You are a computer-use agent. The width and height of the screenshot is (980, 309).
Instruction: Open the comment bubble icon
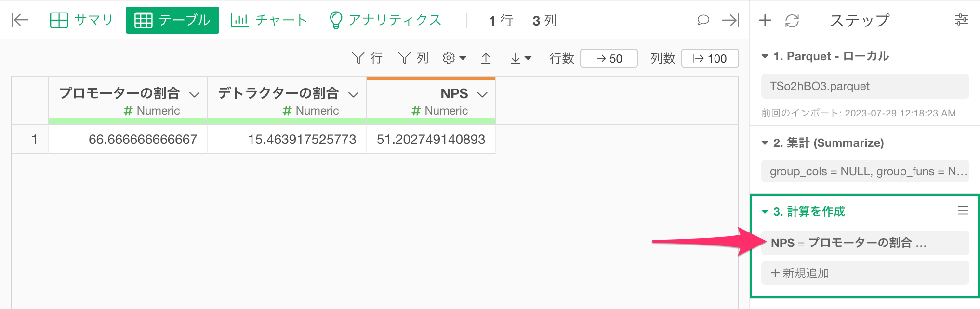[703, 20]
